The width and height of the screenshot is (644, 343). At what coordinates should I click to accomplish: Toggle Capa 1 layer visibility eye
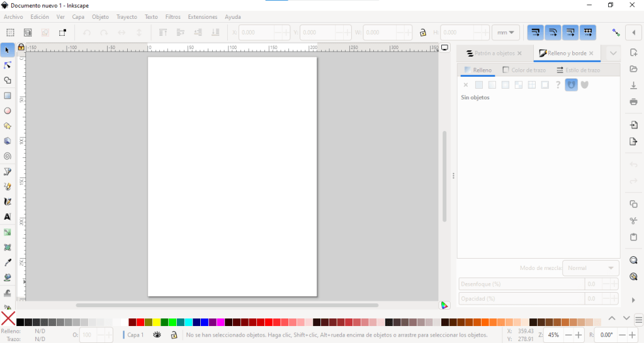point(157,335)
